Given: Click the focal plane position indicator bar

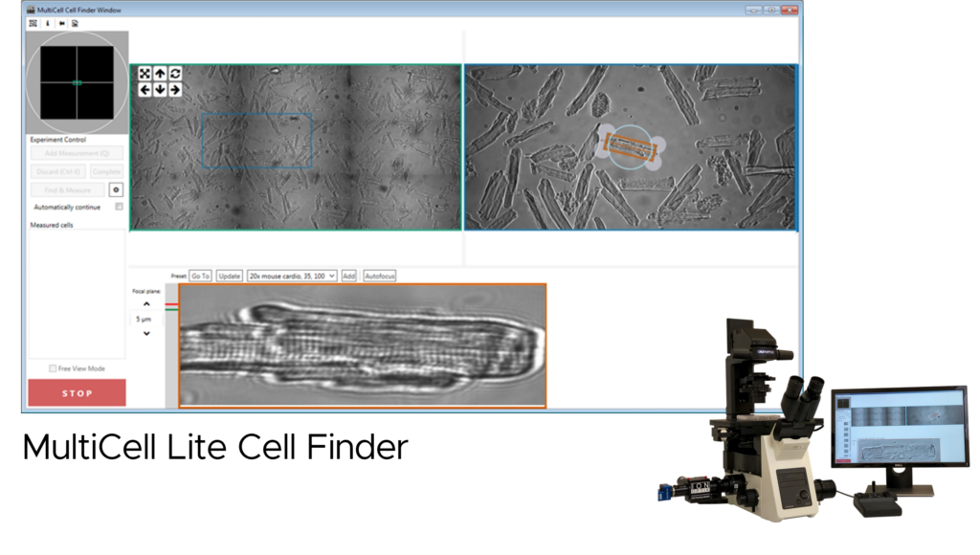Looking at the screenshot, I should click(x=171, y=344).
